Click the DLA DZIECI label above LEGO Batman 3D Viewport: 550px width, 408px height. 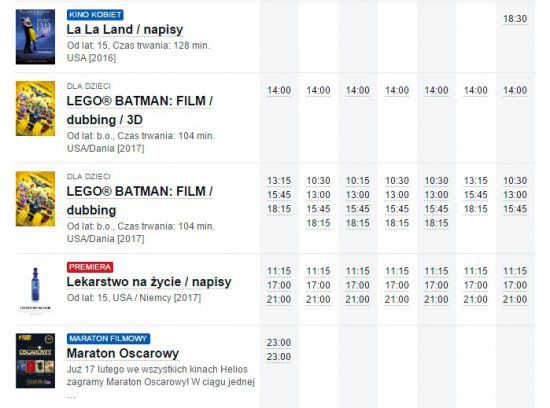pyautogui.click(x=89, y=86)
